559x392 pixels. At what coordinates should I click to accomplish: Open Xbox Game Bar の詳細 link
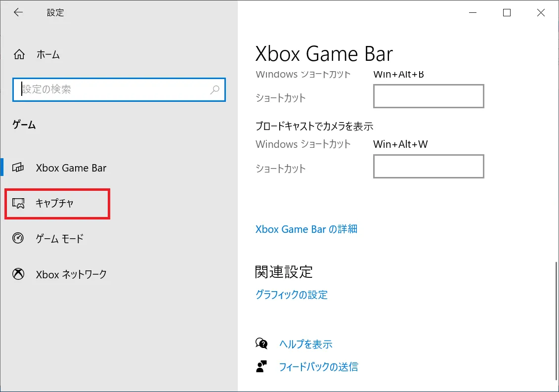306,229
